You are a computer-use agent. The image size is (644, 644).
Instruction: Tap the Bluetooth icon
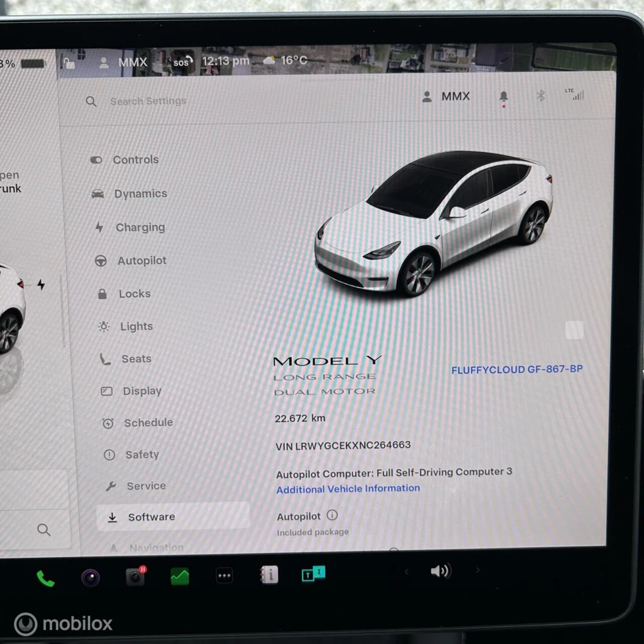540,96
